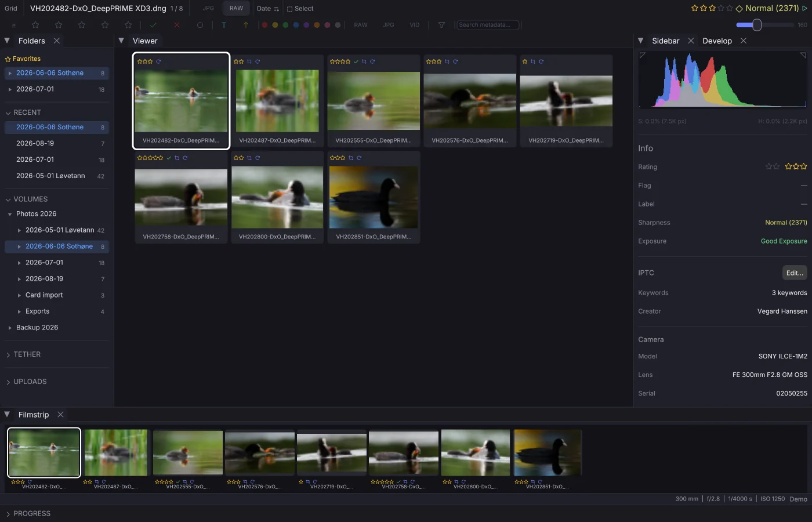Switch to the Develop tab
The image size is (812, 522).
point(717,41)
